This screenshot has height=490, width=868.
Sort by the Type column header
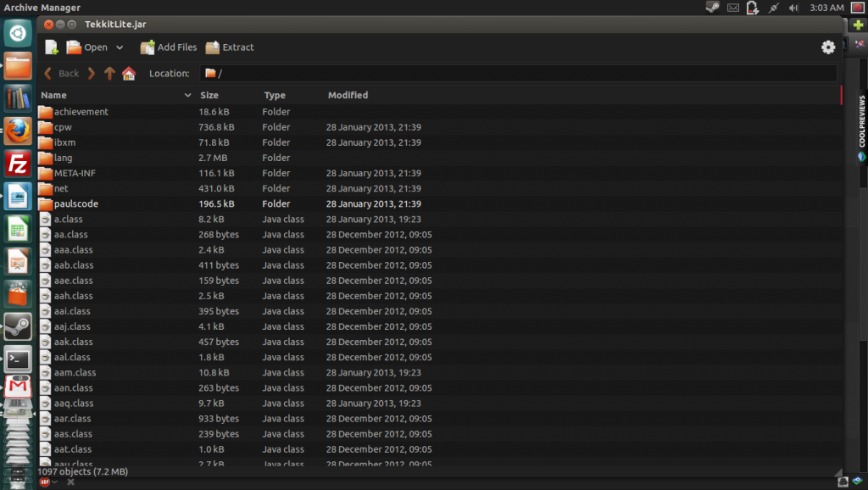pyautogui.click(x=275, y=96)
